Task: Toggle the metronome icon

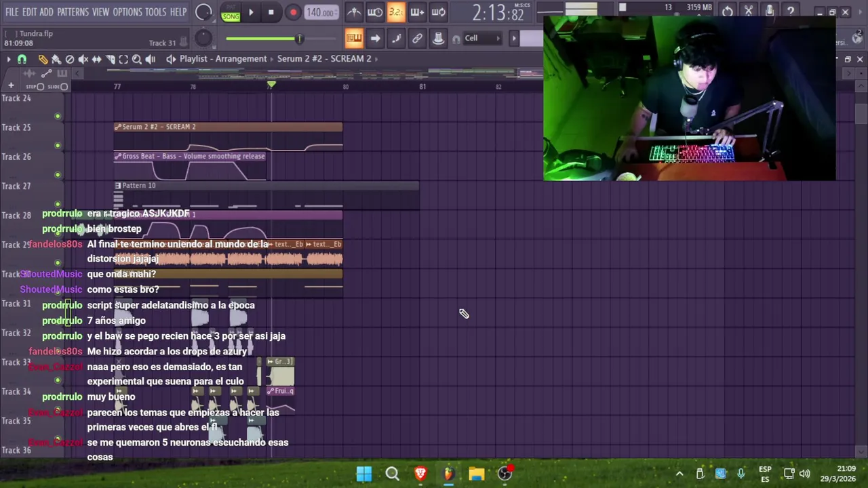Action: tap(354, 12)
